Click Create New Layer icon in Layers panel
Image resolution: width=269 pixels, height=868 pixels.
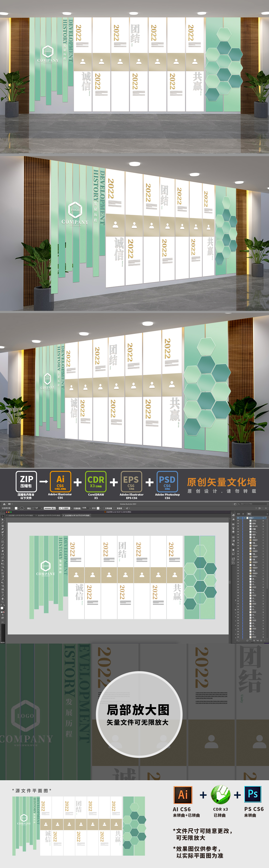(261, 641)
